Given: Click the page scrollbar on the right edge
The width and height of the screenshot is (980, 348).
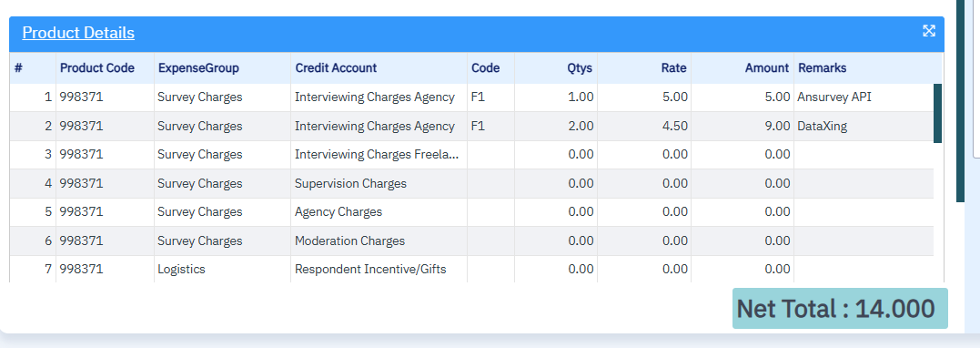Looking at the screenshot, I should tap(960, 100).
